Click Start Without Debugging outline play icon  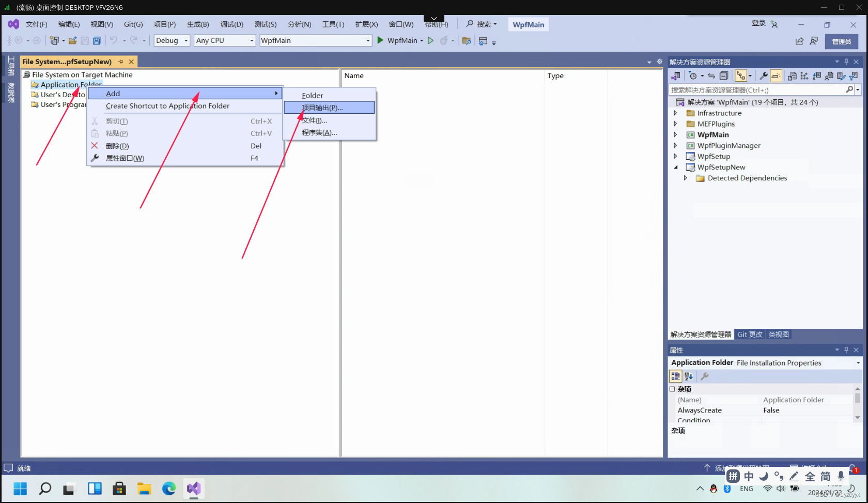[430, 40]
